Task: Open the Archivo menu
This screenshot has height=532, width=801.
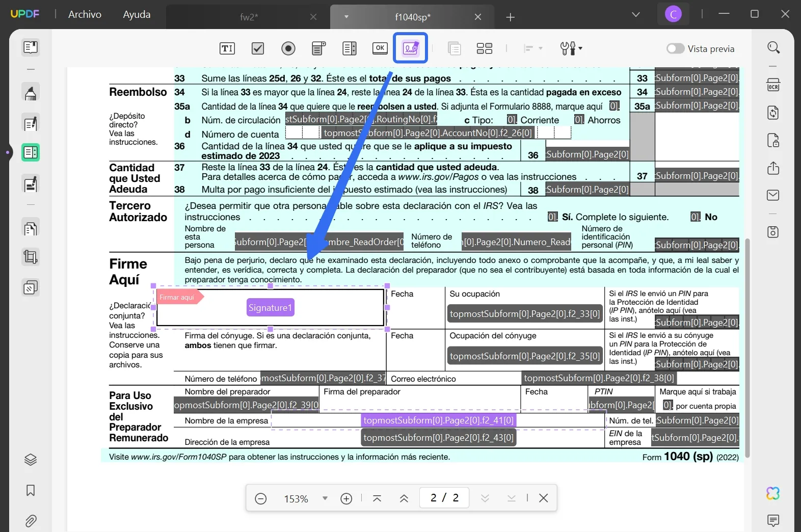Action: pyautogui.click(x=85, y=14)
